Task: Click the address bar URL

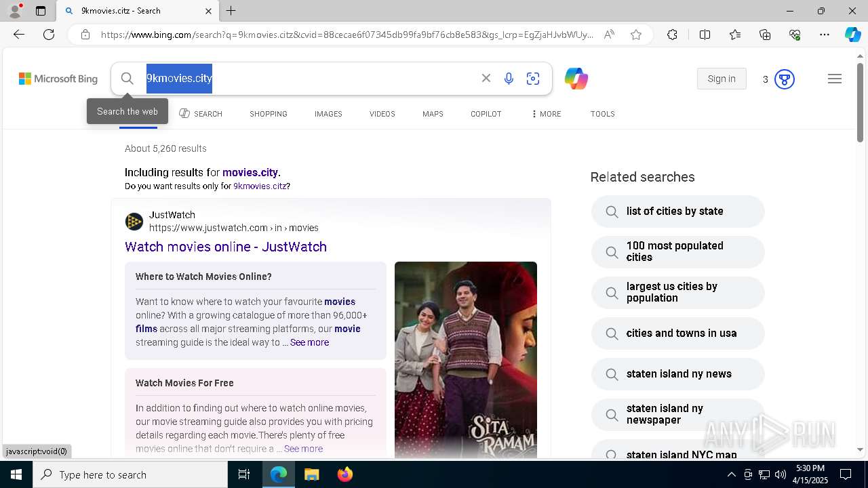Action: coord(347,35)
